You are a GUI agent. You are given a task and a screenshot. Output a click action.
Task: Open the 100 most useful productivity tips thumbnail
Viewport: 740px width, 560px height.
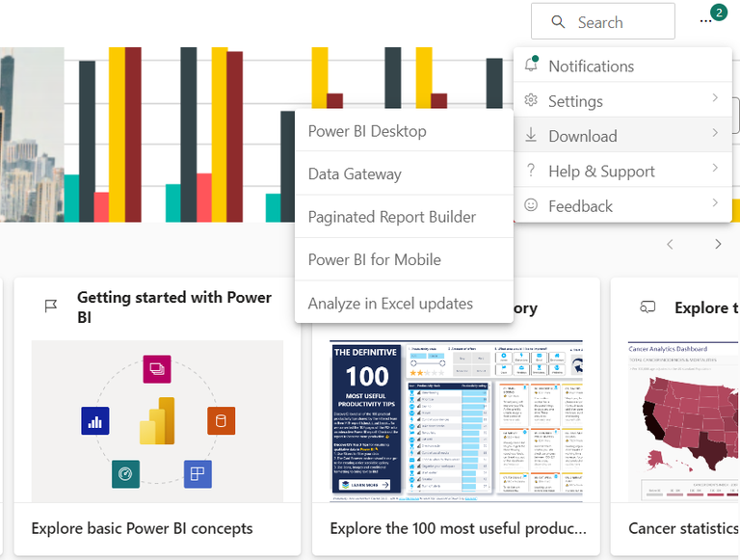click(x=456, y=421)
